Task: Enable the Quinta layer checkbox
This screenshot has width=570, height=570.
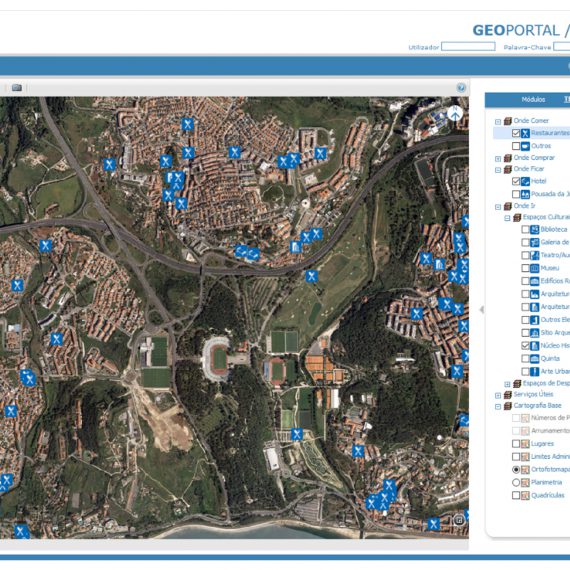Action: [525, 359]
